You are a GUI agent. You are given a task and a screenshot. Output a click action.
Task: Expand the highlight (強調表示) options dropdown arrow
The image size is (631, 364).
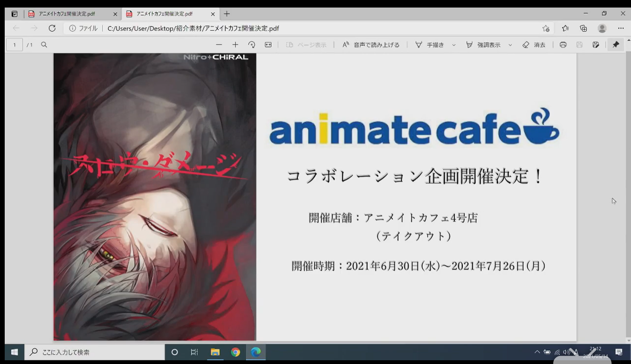point(510,45)
